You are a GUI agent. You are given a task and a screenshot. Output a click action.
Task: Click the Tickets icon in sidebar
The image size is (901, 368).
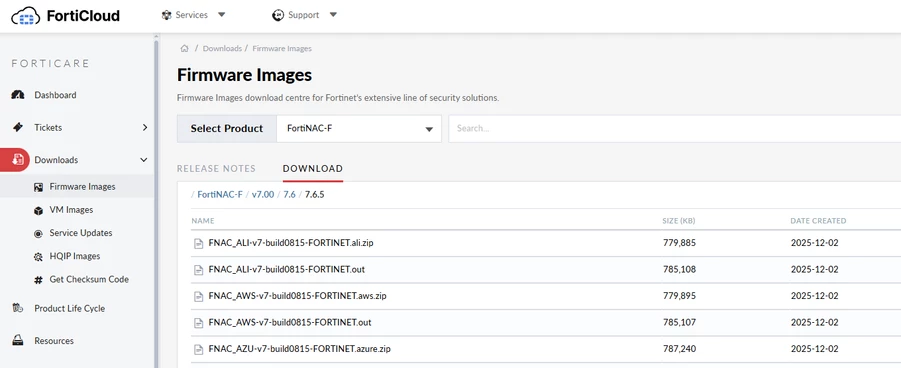point(18,127)
